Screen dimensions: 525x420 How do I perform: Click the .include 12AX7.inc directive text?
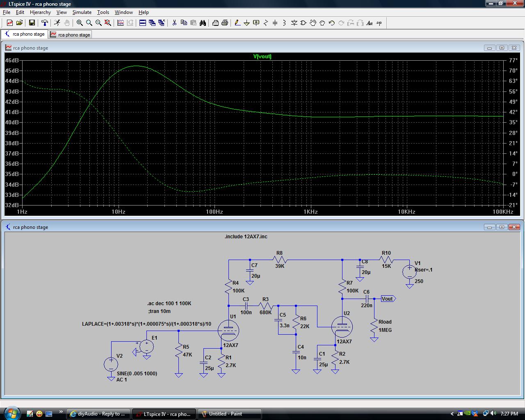click(246, 237)
